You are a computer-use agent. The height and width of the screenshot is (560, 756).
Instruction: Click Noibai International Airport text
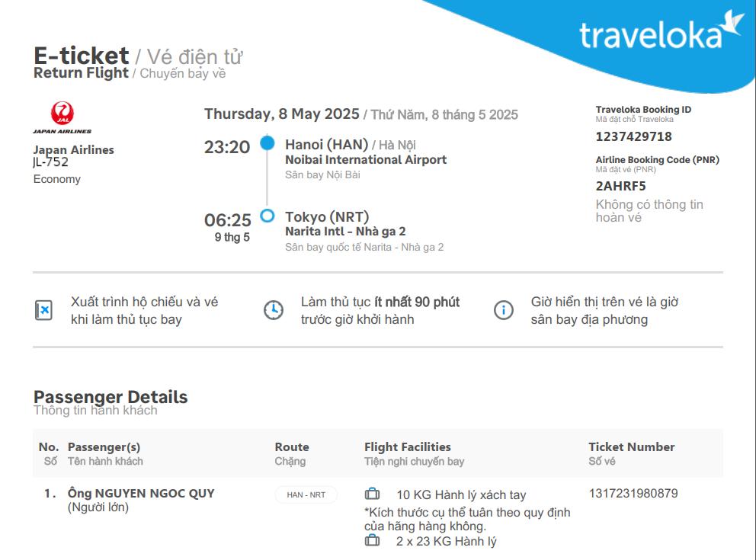point(366,160)
